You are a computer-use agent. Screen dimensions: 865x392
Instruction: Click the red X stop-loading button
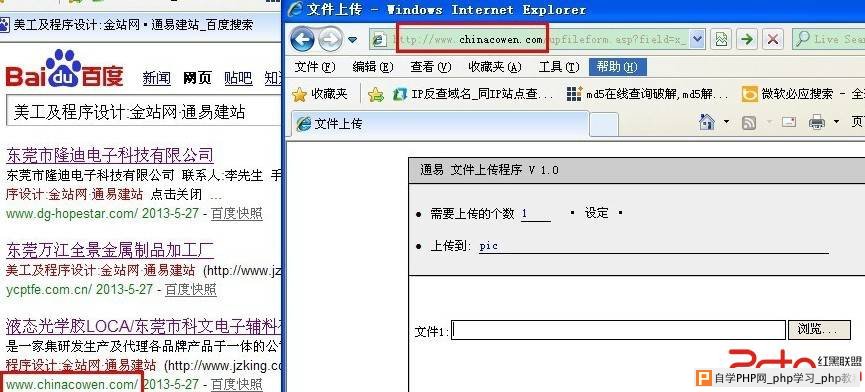pyautogui.click(x=773, y=40)
